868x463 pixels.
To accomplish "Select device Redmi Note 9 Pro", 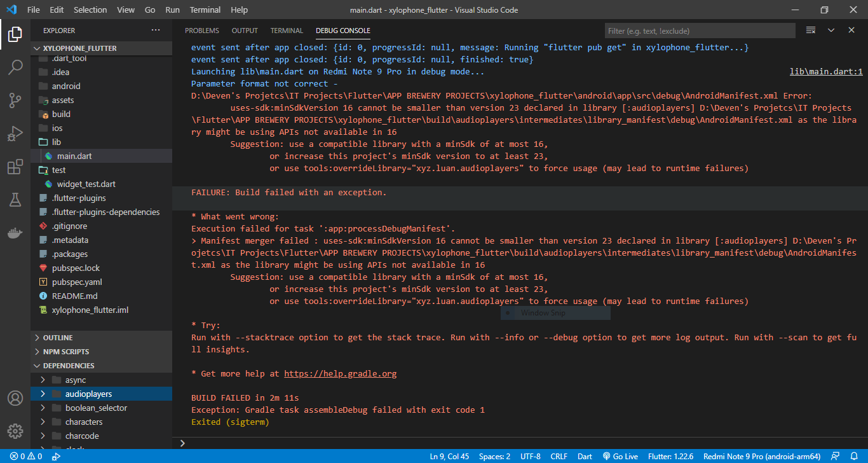I will pyautogui.click(x=762, y=457).
